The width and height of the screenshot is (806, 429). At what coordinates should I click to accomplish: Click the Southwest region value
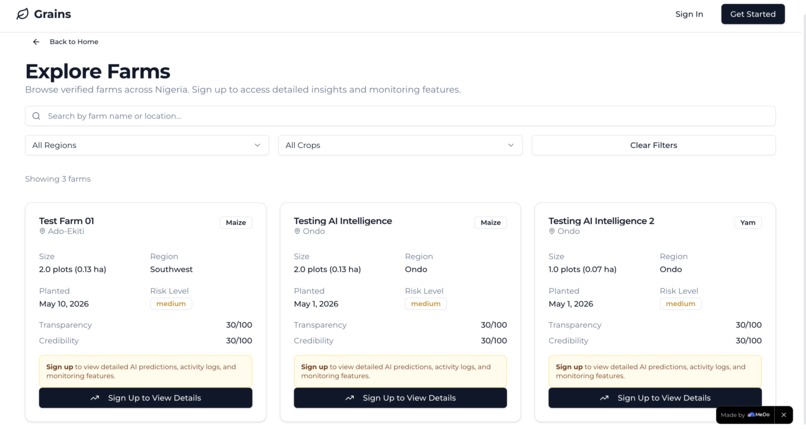tap(171, 269)
